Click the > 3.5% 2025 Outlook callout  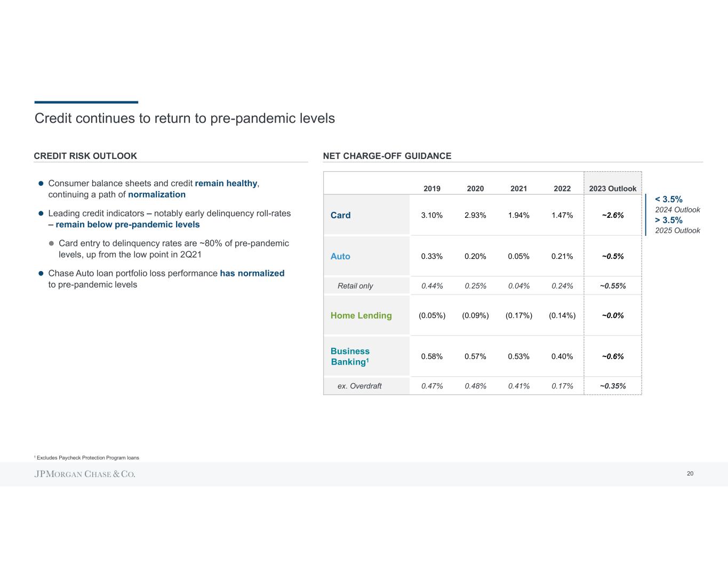[x=677, y=225]
